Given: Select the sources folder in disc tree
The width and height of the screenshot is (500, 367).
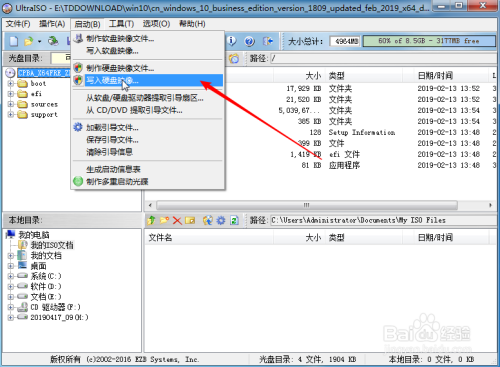Looking at the screenshot, I should [x=44, y=104].
